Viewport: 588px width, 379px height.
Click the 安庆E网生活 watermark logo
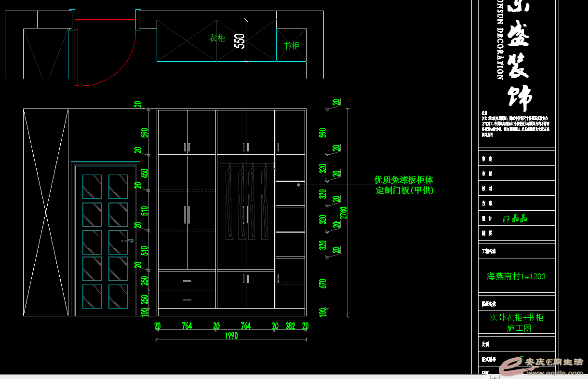coord(542,366)
